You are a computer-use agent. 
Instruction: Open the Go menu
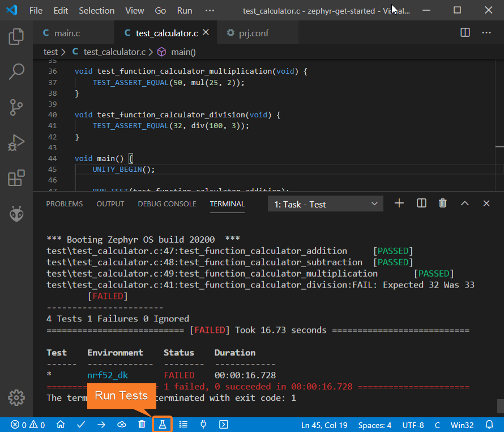(x=160, y=11)
